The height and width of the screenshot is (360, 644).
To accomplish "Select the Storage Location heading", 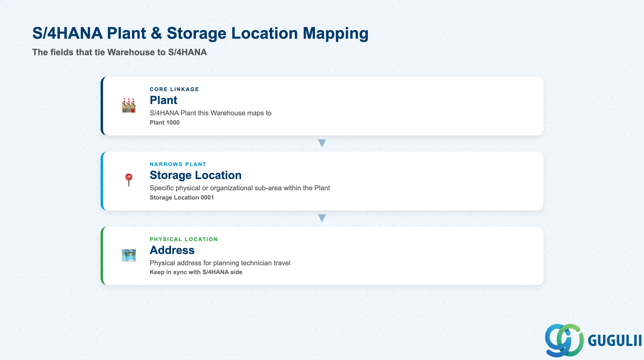I will click(x=195, y=175).
